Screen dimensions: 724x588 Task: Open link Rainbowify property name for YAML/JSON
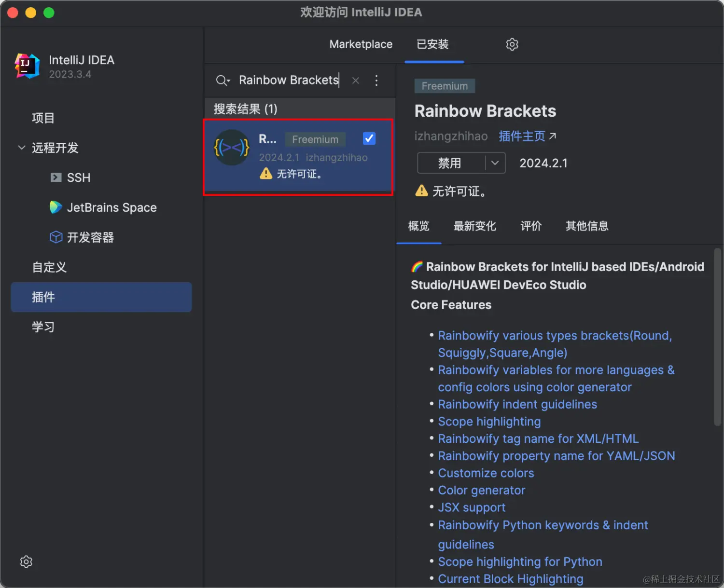pyautogui.click(x=557, y=456)
